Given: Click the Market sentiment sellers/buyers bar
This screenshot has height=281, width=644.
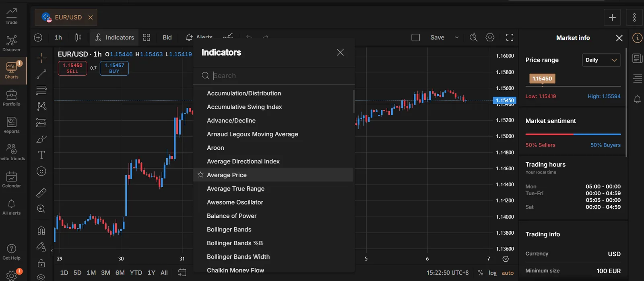Looking at the screenshot, I should (573, 134).
